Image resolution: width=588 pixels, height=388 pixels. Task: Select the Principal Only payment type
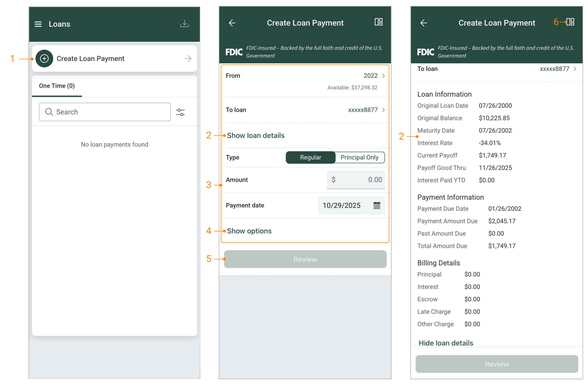tap(359, 158)
